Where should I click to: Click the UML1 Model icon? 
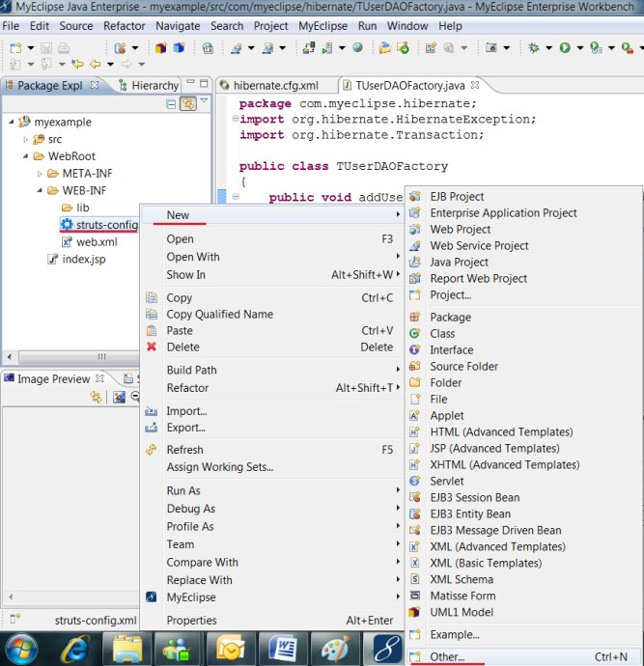(x=414, y=612)
